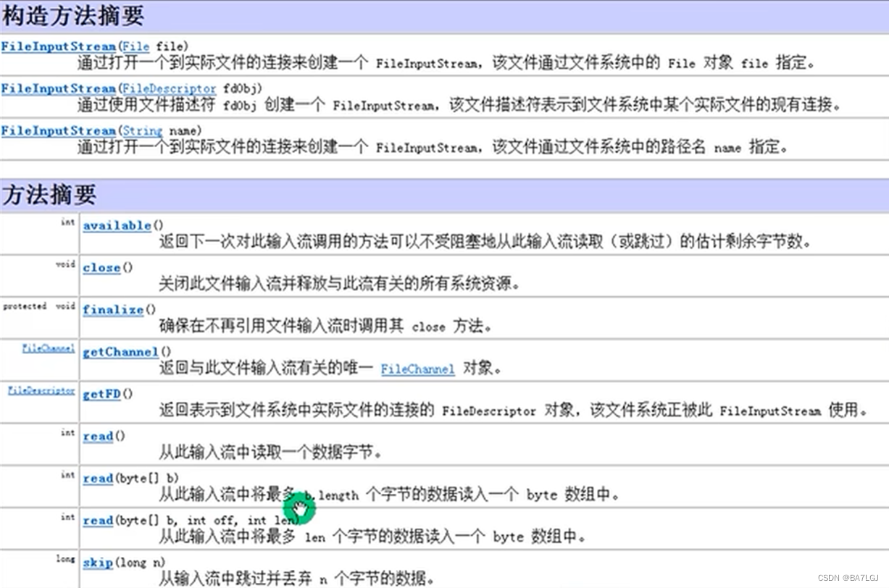Open the getChannel() method link

pyautogui.click(x=120, y=352)
